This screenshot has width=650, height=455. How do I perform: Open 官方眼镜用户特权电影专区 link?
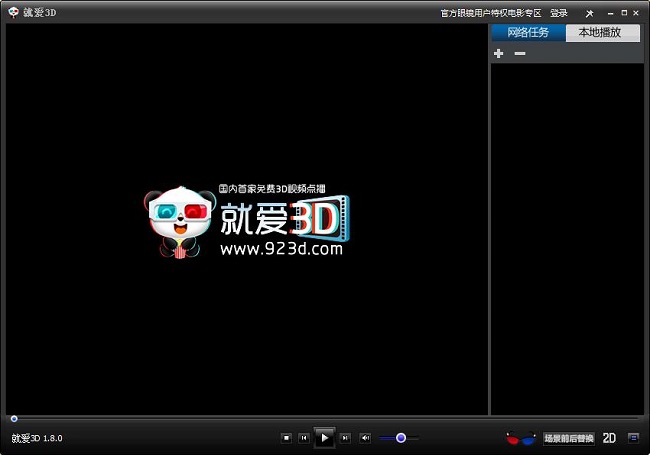[x=490, y=13]
